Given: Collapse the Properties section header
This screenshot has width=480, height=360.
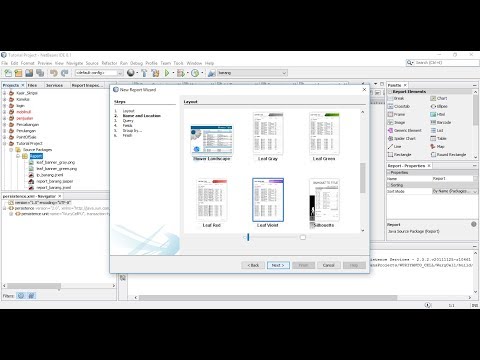Looking at the screenshot, I should pos(389,173).
